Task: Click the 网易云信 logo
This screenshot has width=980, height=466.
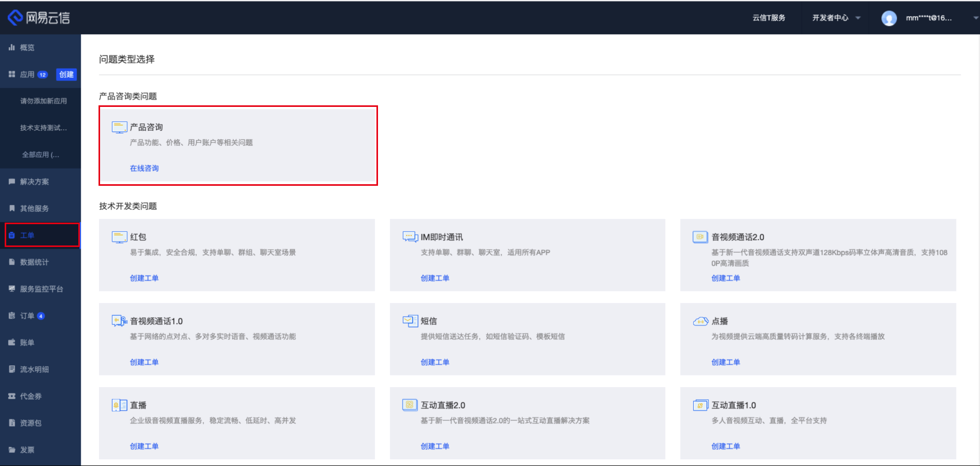Action: coord(39,18)
